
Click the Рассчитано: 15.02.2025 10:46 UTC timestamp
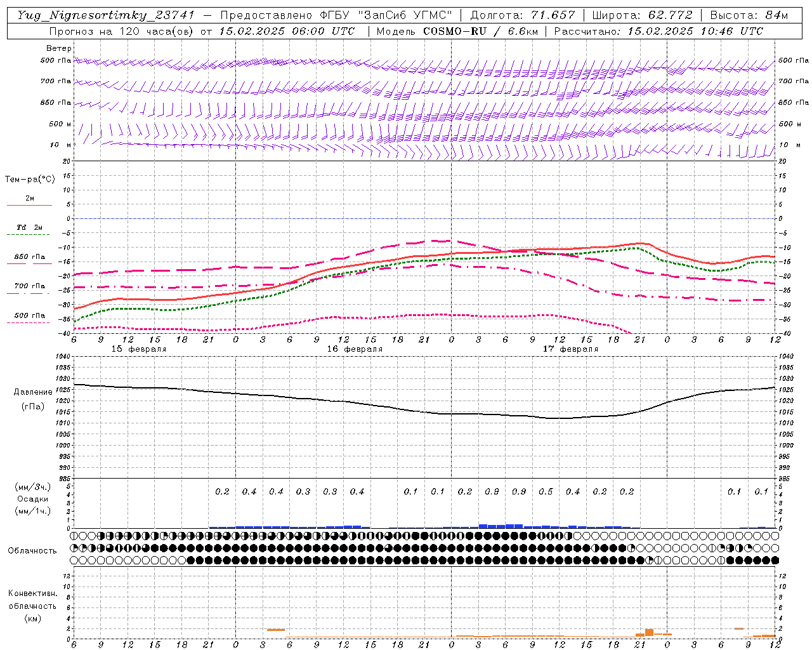pos(658,31)
